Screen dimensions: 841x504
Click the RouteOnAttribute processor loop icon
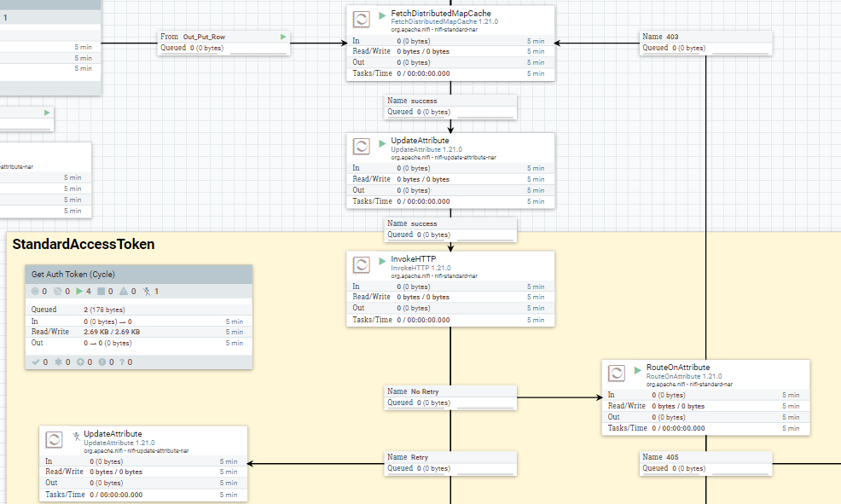[615, 373]
